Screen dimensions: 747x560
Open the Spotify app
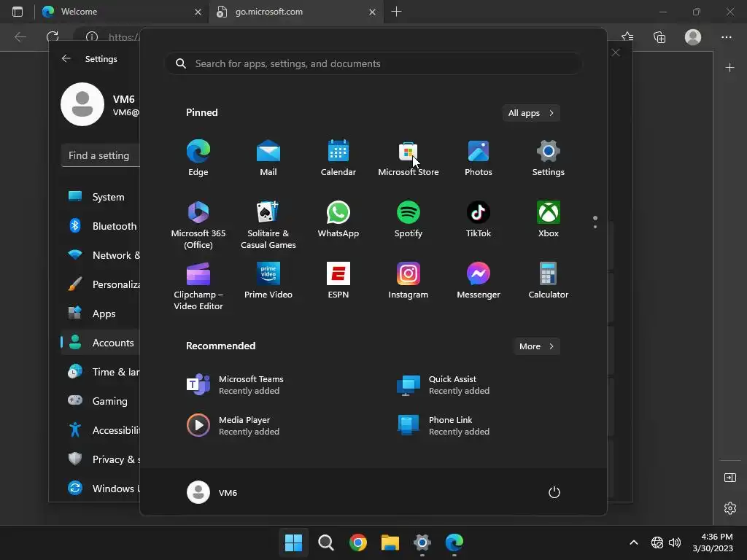[x=409, y=219]
